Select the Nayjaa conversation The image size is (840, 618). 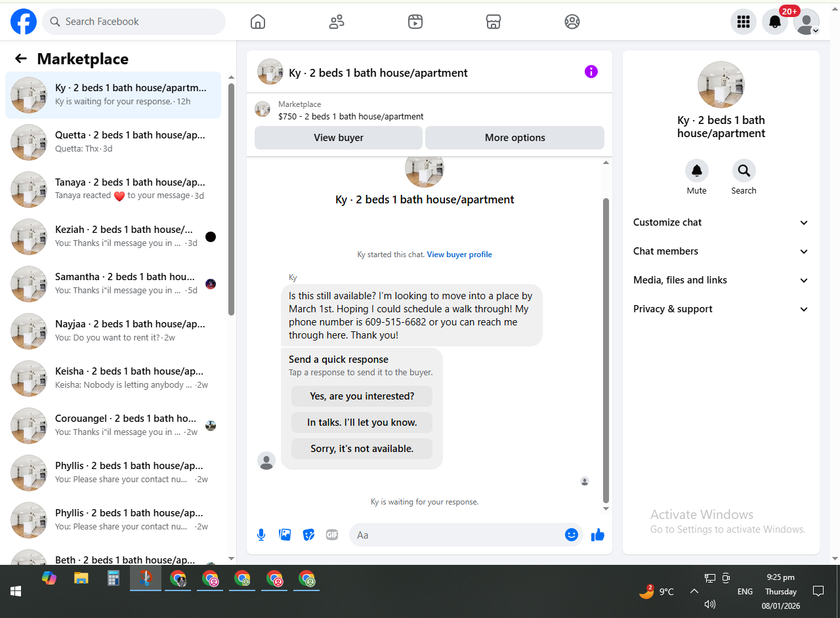point(113,331)
